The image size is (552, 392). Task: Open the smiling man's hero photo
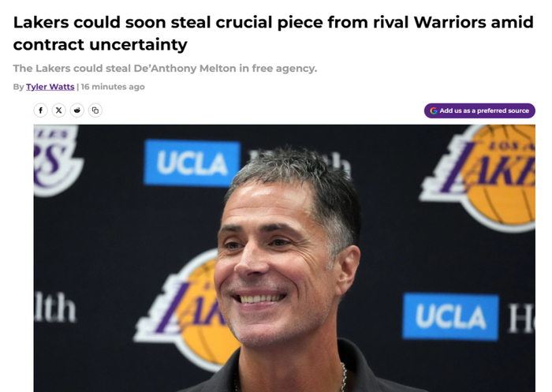(x=285, y=258)
